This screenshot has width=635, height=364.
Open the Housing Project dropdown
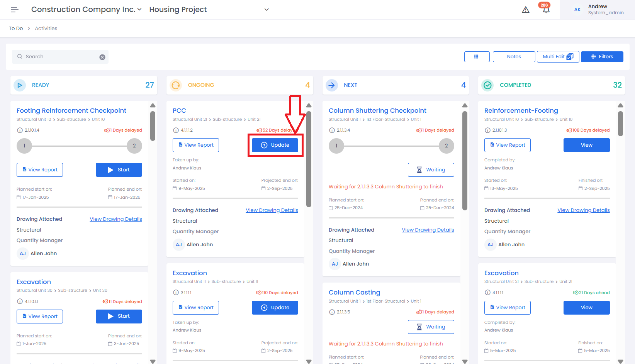(x=266, y=10)
